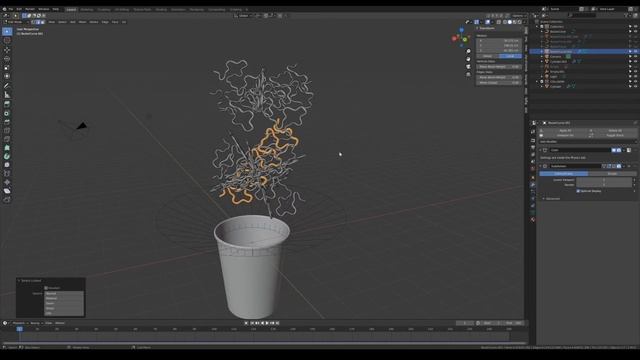The height and width of the screenshot is (360, 640).
Task: Collapse the Transform panel in sidebar
Action: (478, 29)
